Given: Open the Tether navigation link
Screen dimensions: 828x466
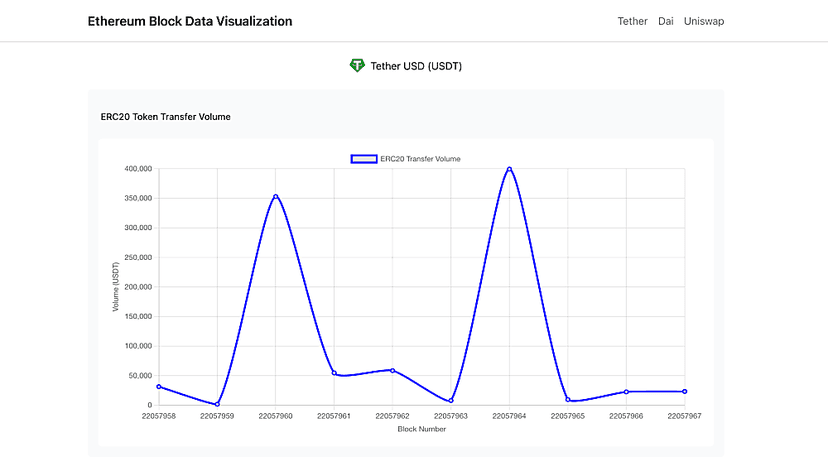Looking at the screenshot, I should pos(632,21).
